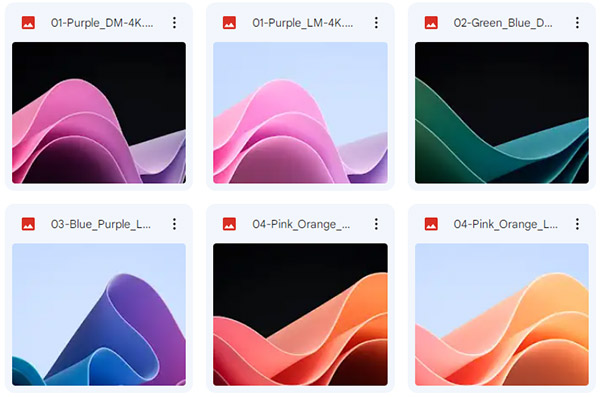
Task: Click file name 01-Purple_LM-4K
Action: (303, 23)
